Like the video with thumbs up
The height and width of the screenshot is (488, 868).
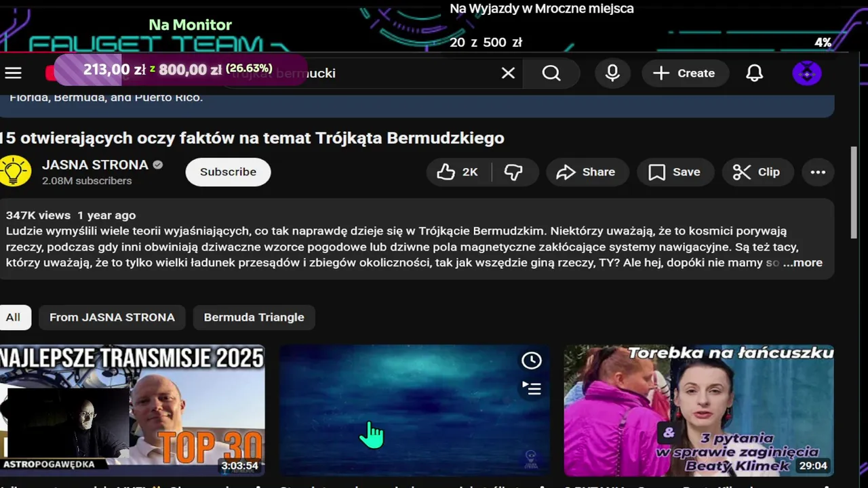[x=458, y=172]
